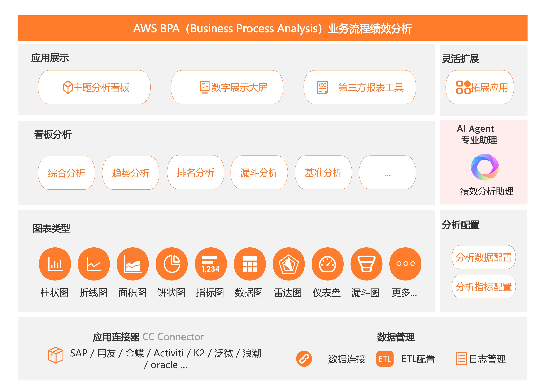This screenshot has height=392, width=542.
Task: Click the radar chart (雷达图) icon
Action: pyautogui.click(x=289, y=264)
